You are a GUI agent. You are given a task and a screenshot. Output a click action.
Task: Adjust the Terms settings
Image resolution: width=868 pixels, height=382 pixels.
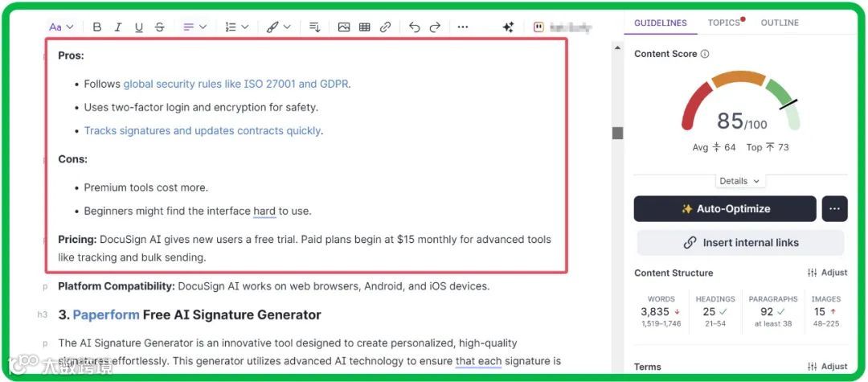tap(828, 366)
